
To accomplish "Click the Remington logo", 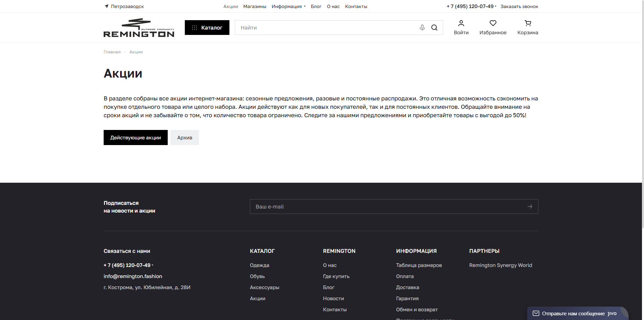I will point(139,28).
